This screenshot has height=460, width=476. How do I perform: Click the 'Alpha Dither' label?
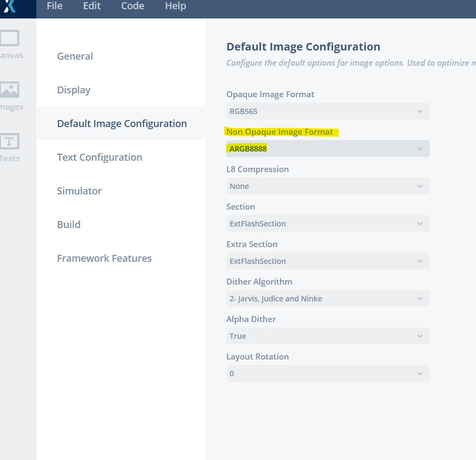[x=251, y=319]
